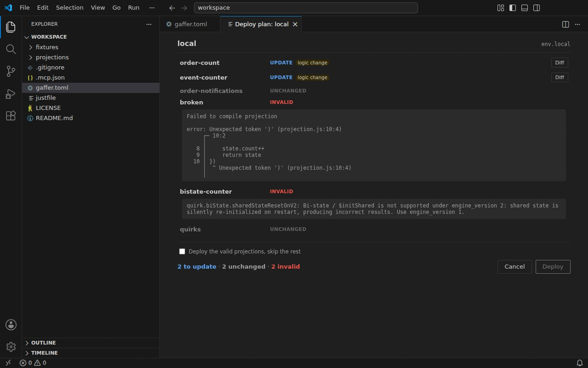Click Diff for order-count
Screen dimensions: 588x368
click(560, 63)
